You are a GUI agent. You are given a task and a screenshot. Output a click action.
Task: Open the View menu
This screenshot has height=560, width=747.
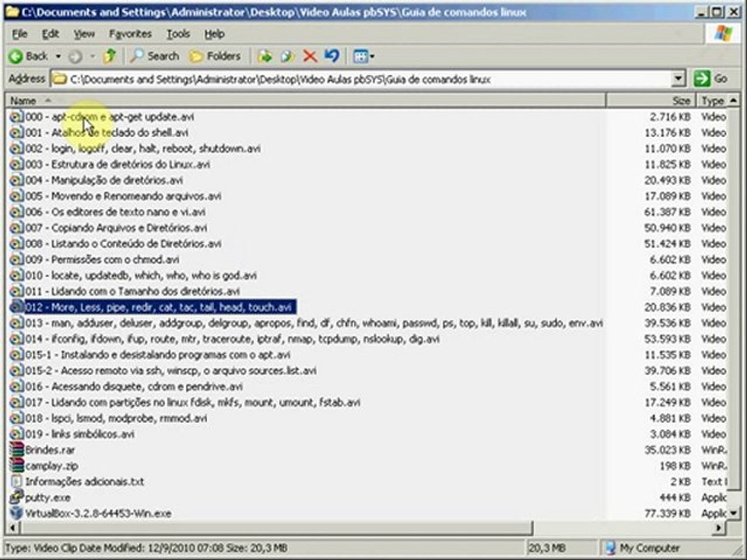coord(84,33)
